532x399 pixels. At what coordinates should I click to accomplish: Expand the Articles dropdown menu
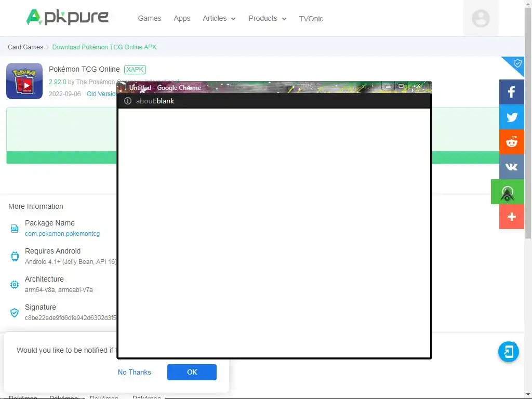[219, 18]
